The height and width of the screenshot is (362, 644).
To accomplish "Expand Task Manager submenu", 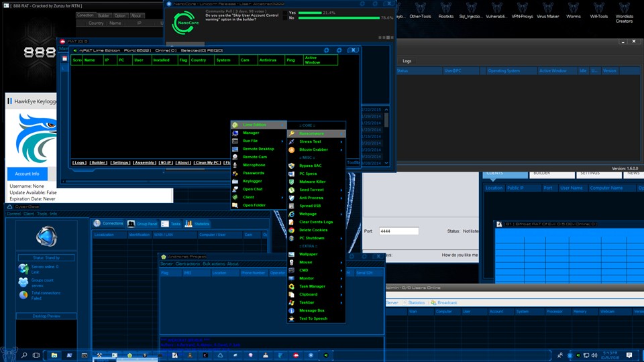I will (x=341, y=286).
